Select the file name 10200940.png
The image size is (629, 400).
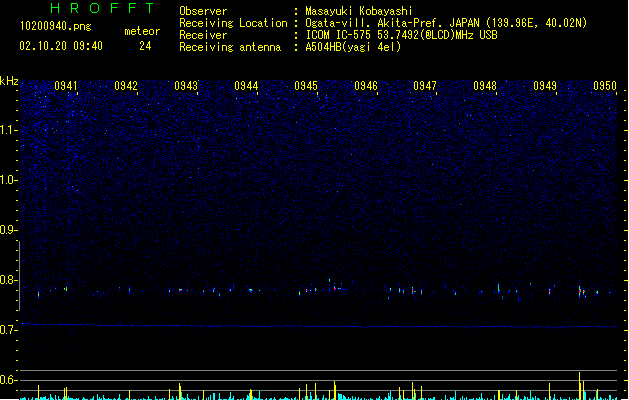click(56, 26)
